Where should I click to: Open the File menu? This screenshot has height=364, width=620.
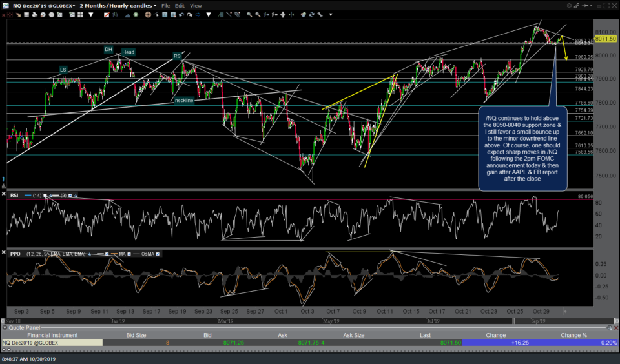click(165, 6)
